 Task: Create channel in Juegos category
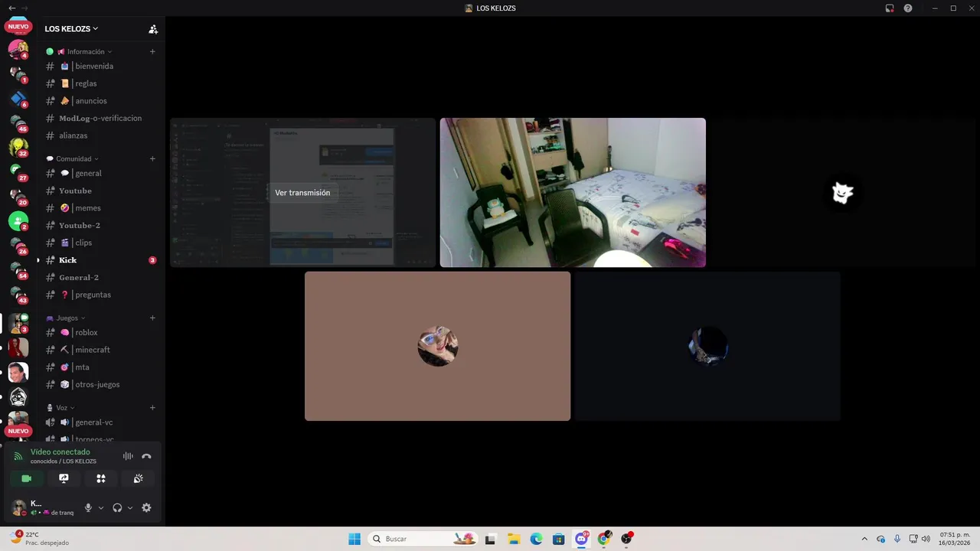(152, 318)
